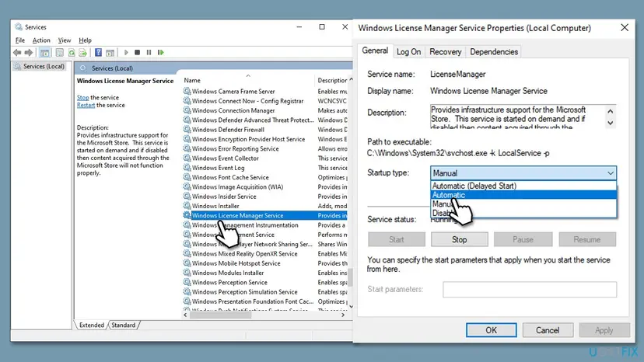Click the horizontal scrollbar thumb in services list

[221, 315]
